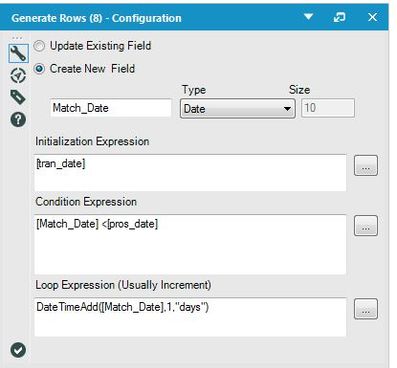Select the Update Existing Field radio button
This screenshot has width=397, height=368.
[39, 46]
